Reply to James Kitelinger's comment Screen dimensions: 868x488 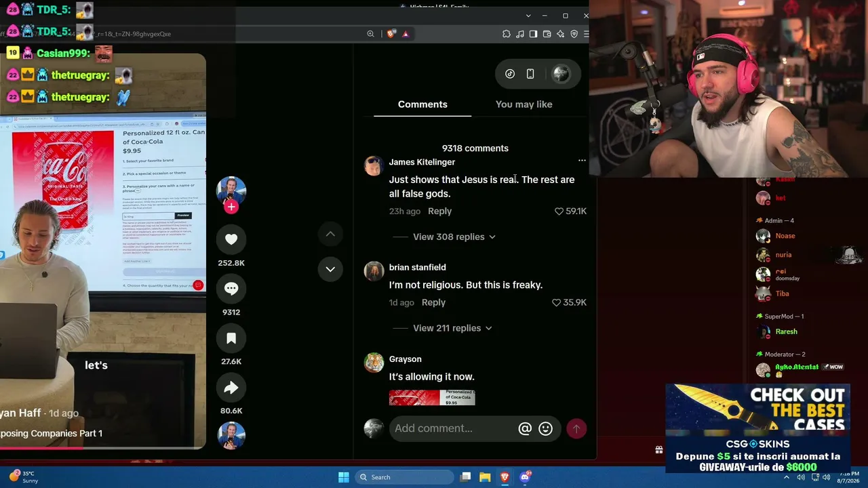point(439,211)
